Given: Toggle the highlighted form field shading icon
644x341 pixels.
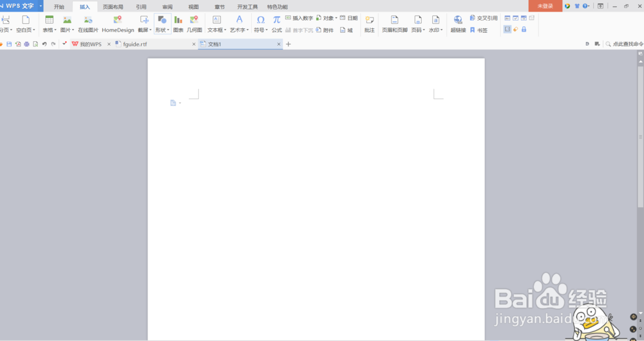Looking at the screenshot, I should (507, 29).
